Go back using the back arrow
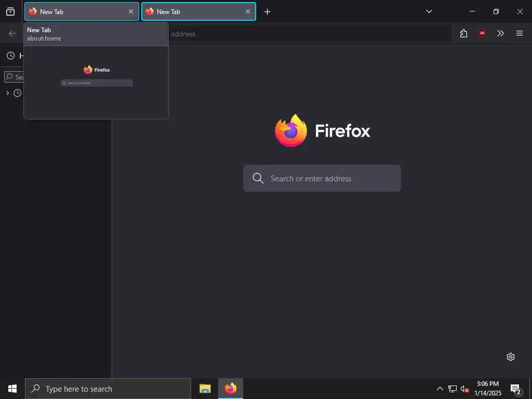532x399 pixels. (x=12, y=33)
